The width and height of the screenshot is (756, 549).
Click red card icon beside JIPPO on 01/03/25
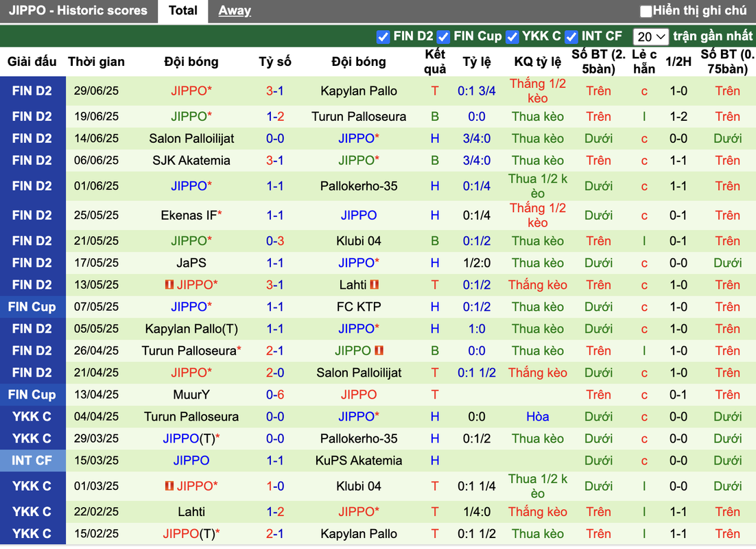pyautogui.click(x=169, y=486)
